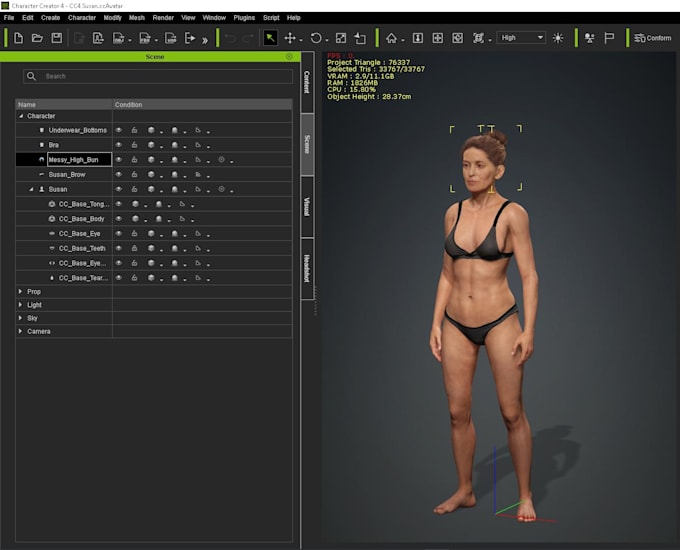Toggle visibility eye of CC_Base_Body
Viewport: 680px width, 550px height.
119,219
